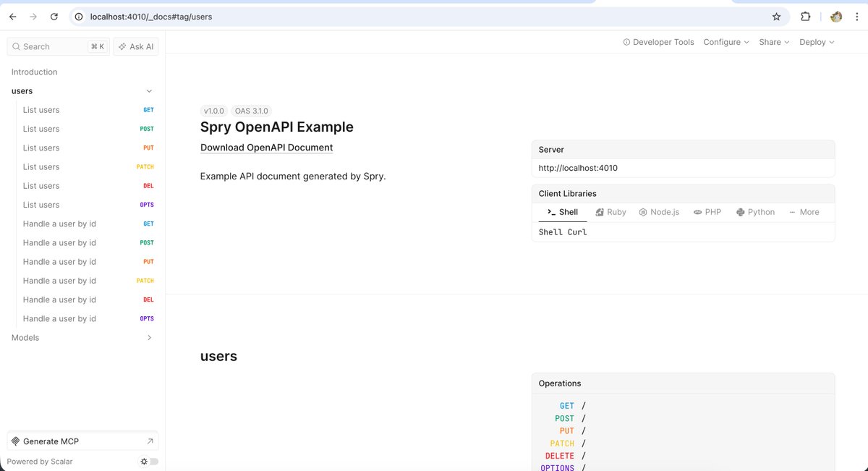Open the Configure dropdown
The height and width of the screenshot is (471, 868).
[726, 42]
